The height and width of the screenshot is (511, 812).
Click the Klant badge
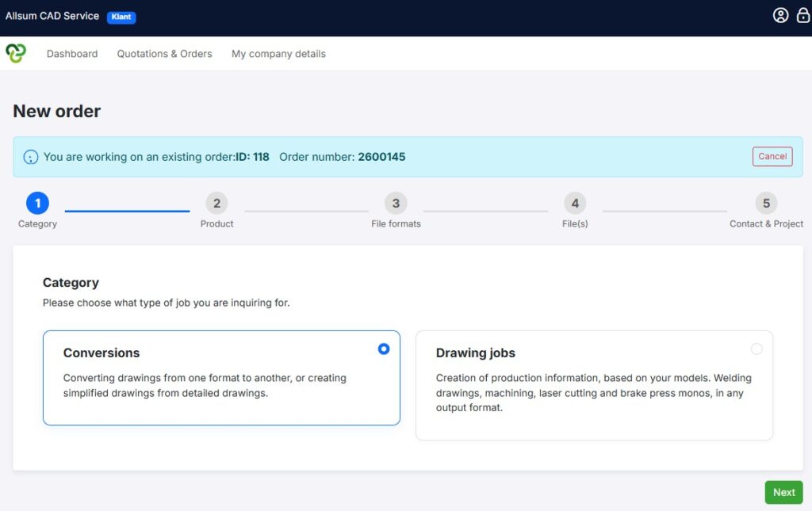click(x=121, y=17)
